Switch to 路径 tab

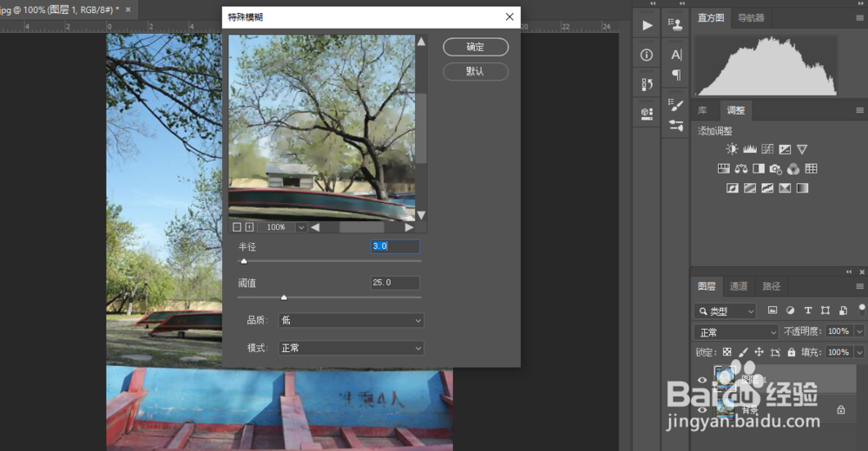(771, 286)
